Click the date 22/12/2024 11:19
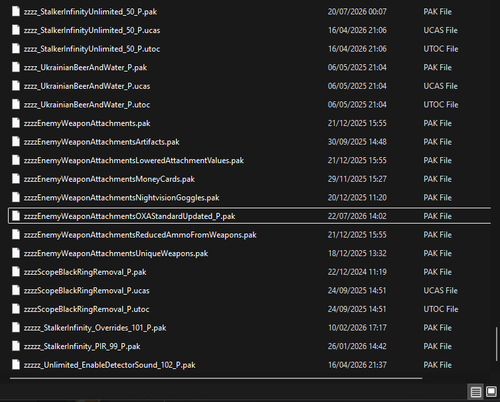This screenshot has height=402, width=500. click(x=357, y=272)
